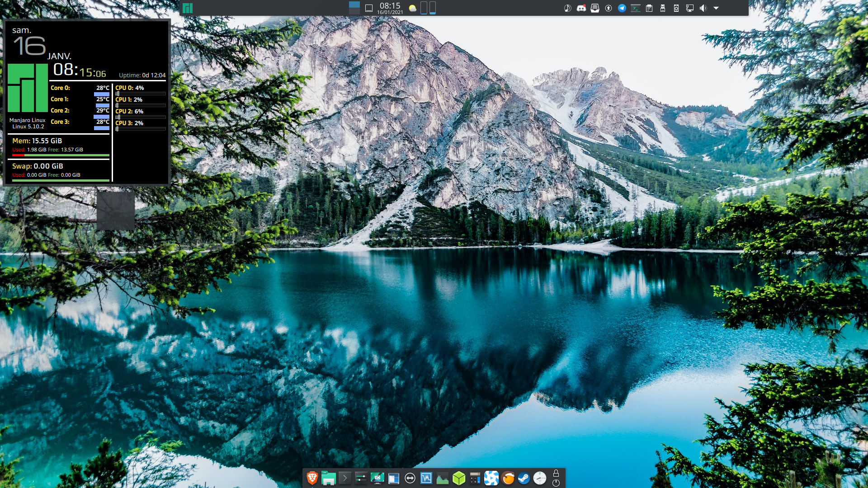
Task: Click the lock screen button
Action: [x=556, y=474]
